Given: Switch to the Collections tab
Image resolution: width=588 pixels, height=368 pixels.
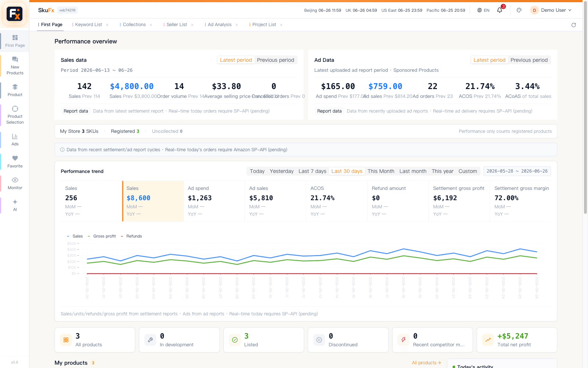Looking at the screenshot, I should coord(134,25).
